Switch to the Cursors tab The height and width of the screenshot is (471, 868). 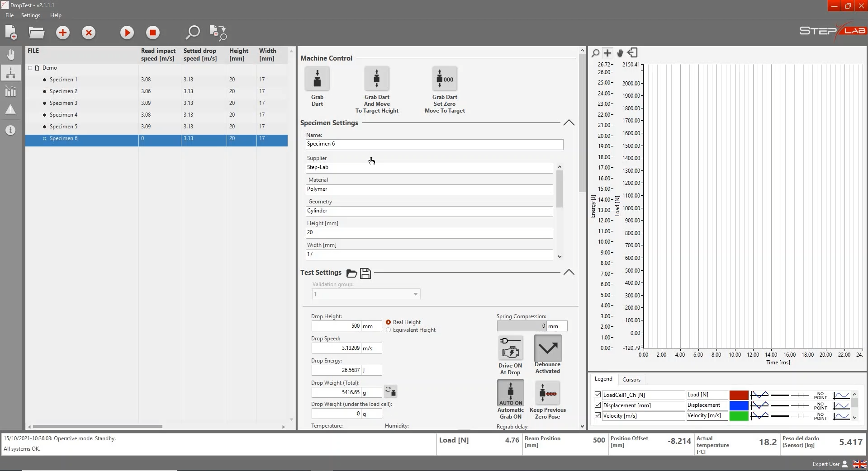(x=631, y=380)
